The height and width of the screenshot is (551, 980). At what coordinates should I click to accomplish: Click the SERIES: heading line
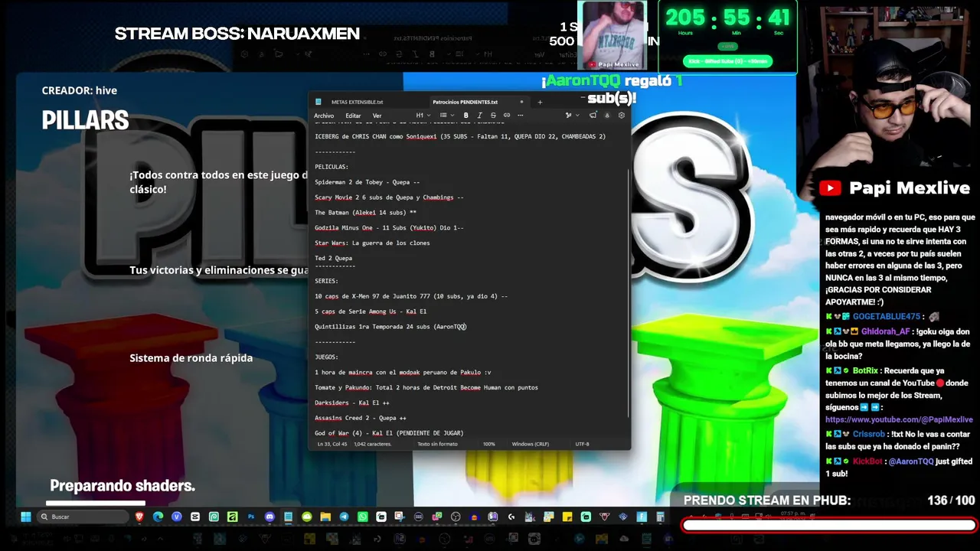[326, 281]
